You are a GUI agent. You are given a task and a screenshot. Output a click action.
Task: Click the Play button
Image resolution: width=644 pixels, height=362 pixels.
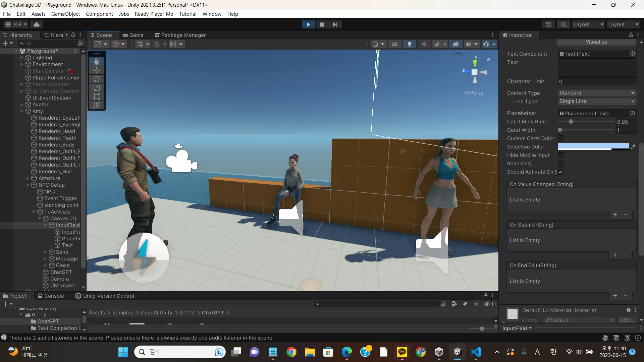(x=308, y=24)
